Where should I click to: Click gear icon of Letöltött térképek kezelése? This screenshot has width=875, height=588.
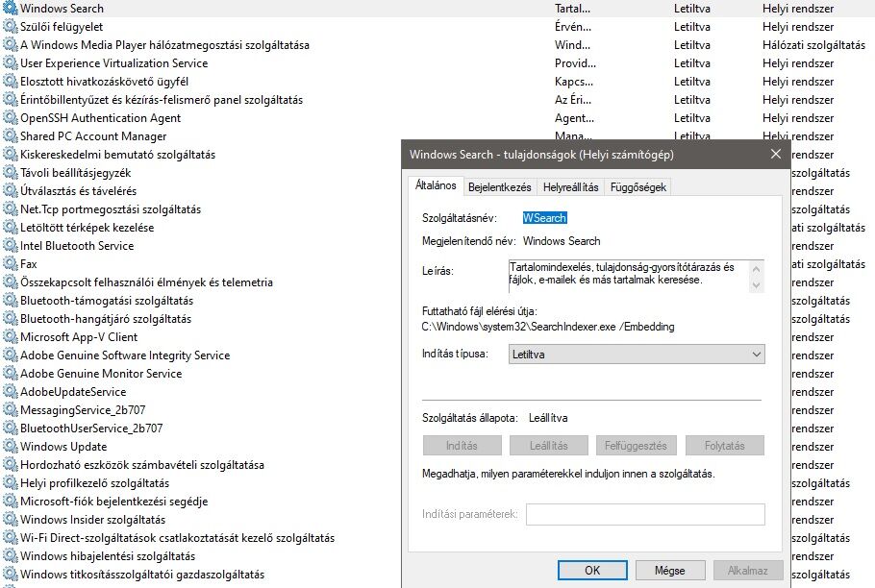(x=10, y=228)
